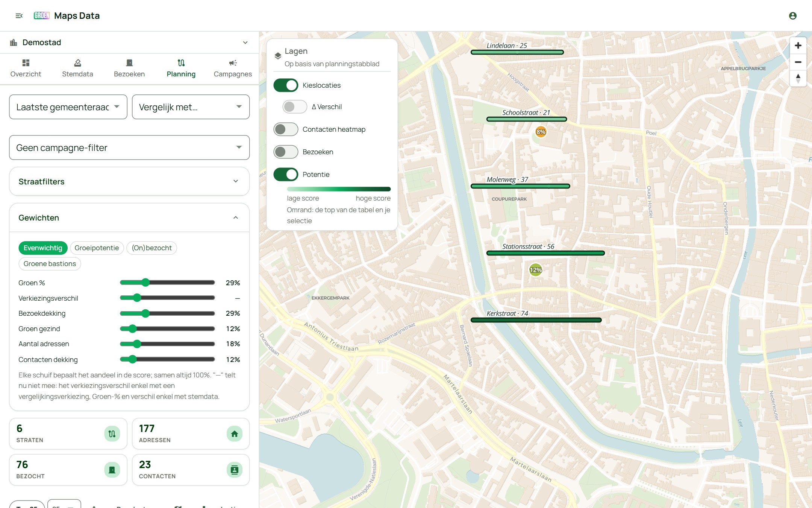Open the Geen campagne-filter dropdown
Screen dimensions: 812x508
[x=129, y=148]
